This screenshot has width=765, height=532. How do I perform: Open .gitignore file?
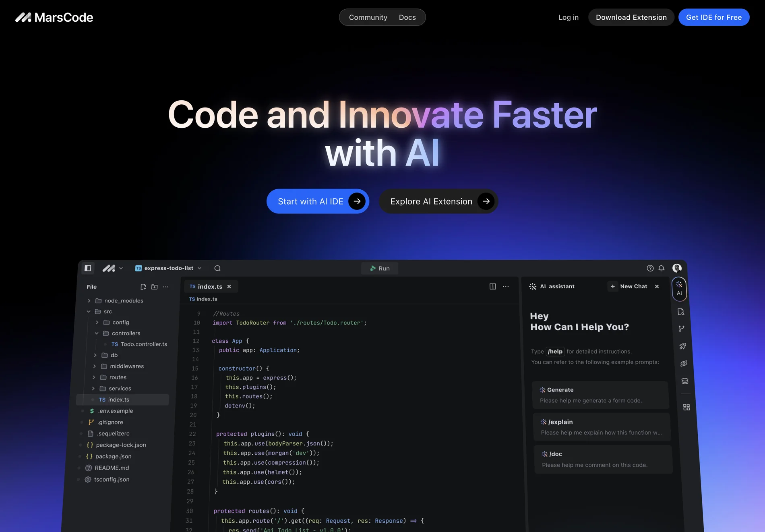click(x=106, y=422)
